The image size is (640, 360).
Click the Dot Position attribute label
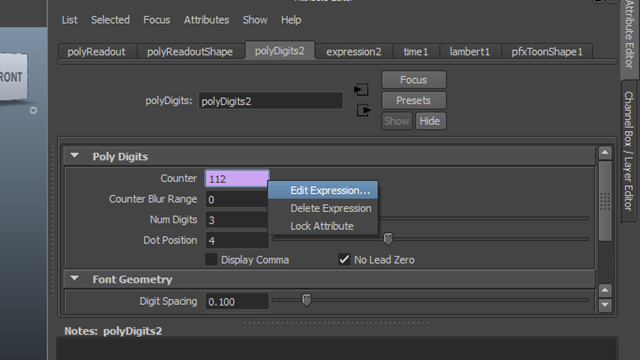point(170,240)
